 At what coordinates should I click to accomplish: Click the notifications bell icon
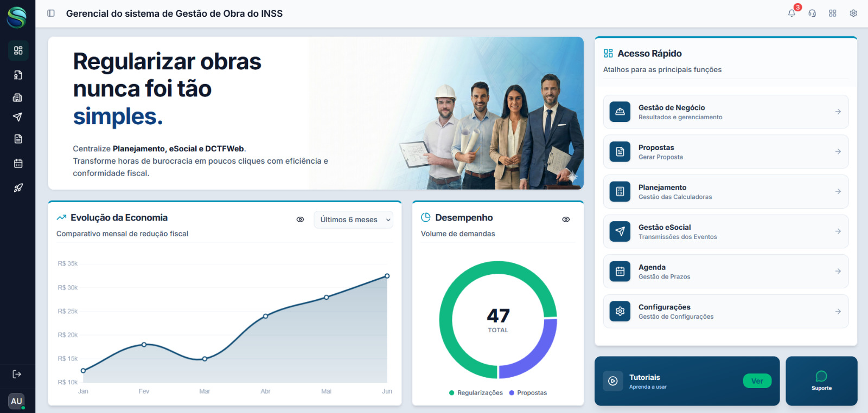pyautogui.click(x=792, y=14)
